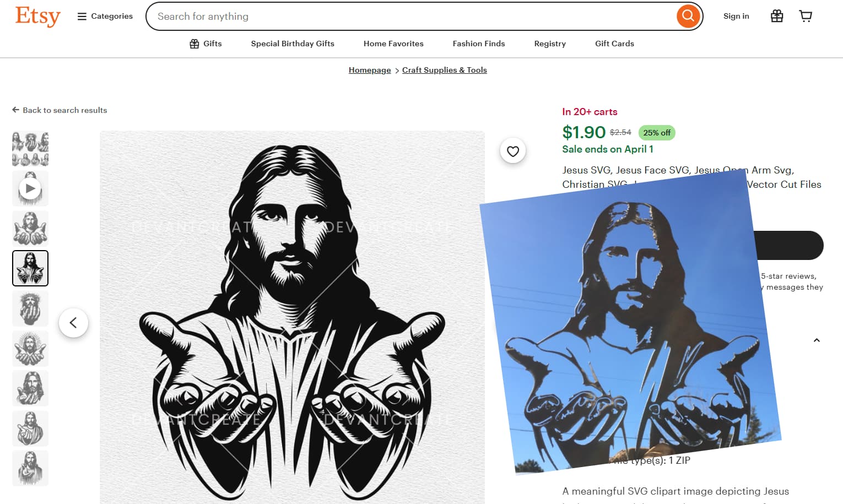Click the Gifts gift-box nav item
843x504 pixels.
point(206,44)
